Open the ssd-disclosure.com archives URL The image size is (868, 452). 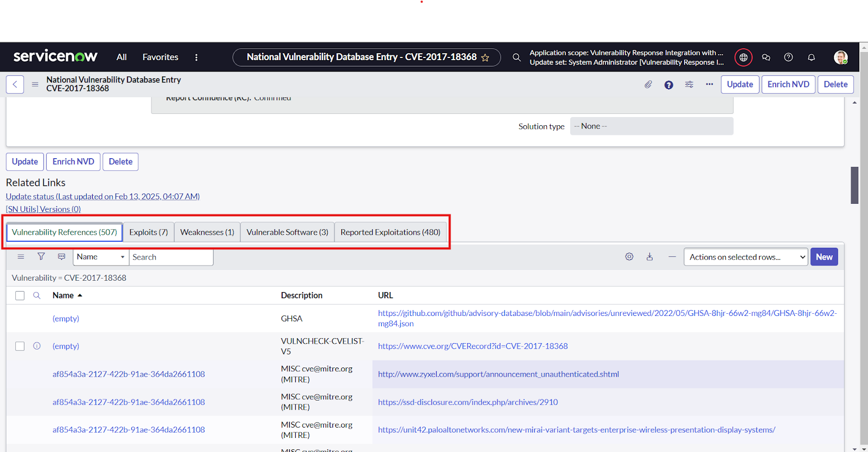(468, 402)
